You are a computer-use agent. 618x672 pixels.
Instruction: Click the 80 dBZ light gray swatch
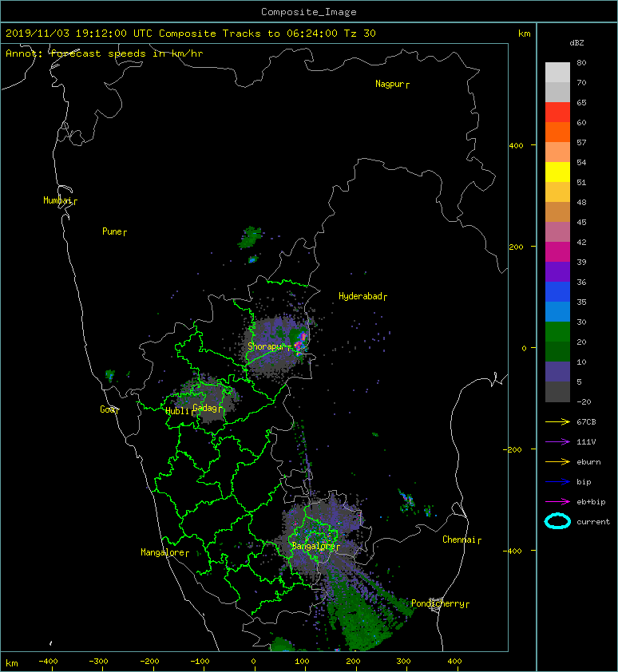pos(557,72)
